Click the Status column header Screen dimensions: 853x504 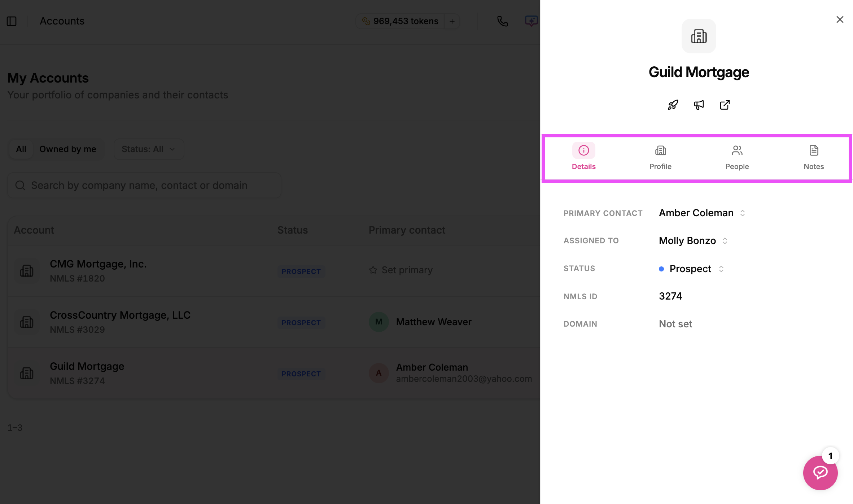293,230
